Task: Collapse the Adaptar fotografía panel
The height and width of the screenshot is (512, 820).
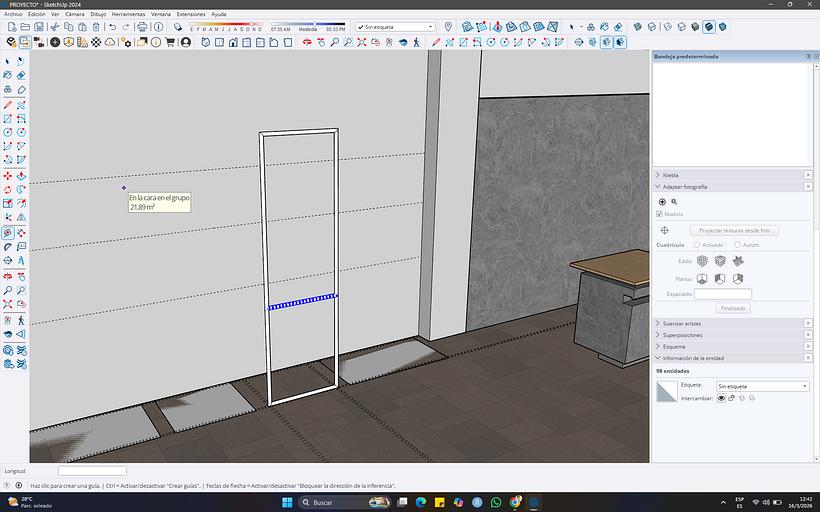Action: [658, 187]
